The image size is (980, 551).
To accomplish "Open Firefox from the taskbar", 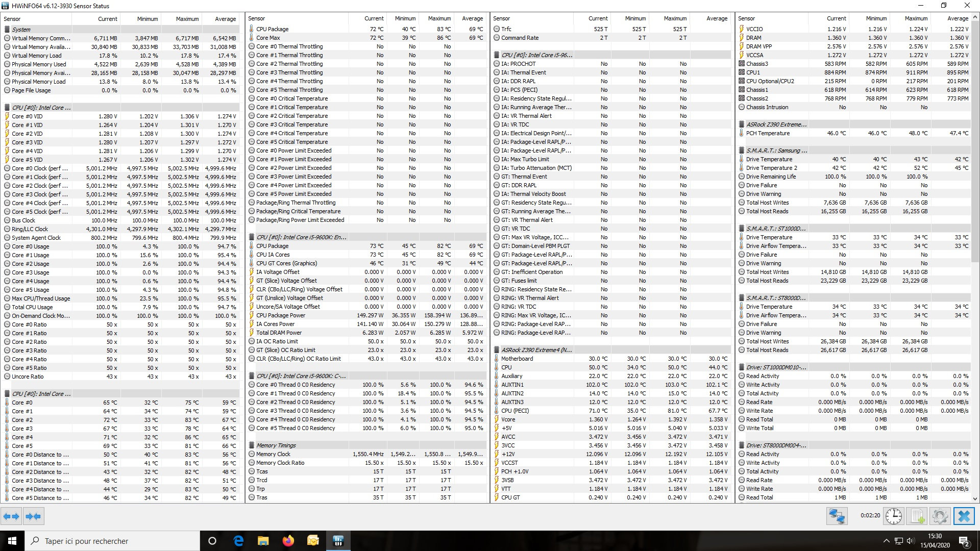I will point(288,541).
